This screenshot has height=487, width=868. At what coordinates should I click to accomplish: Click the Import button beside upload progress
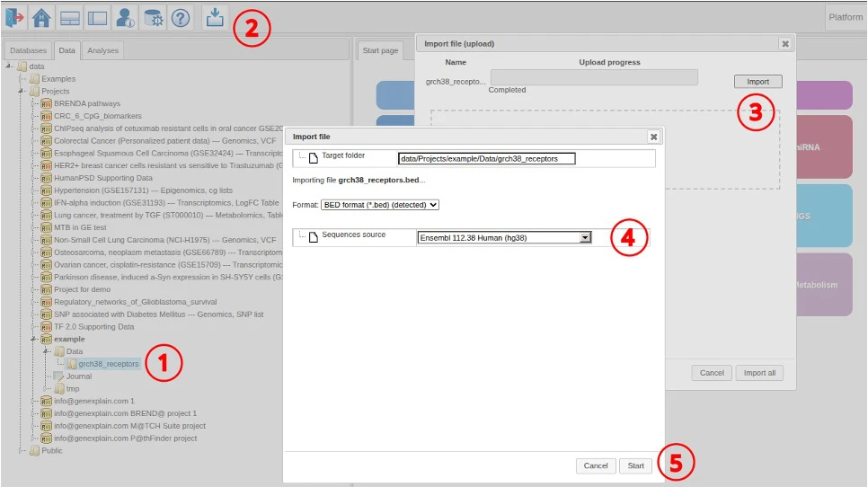click(757, 82)
